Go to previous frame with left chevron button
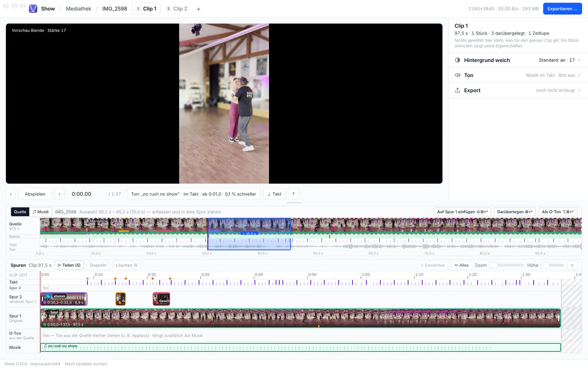 tap(11, 194)
